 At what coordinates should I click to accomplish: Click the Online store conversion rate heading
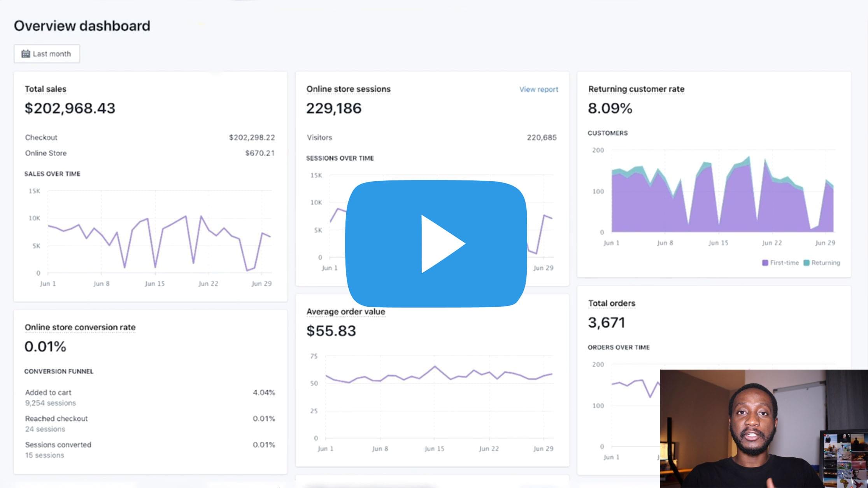80,327
